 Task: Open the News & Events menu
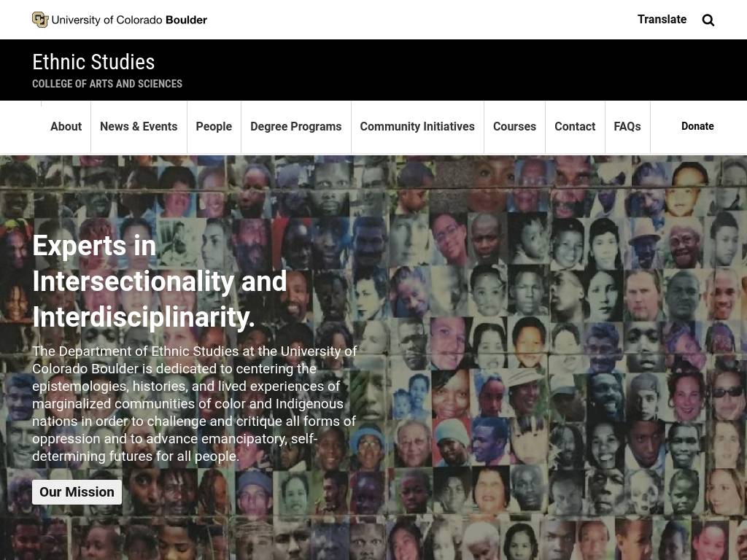[x=139, y=127]
